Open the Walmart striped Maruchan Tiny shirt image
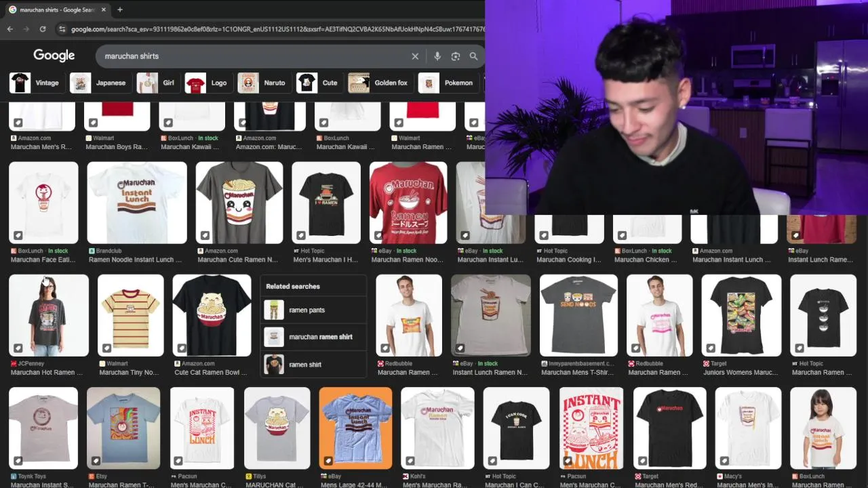 131,315
